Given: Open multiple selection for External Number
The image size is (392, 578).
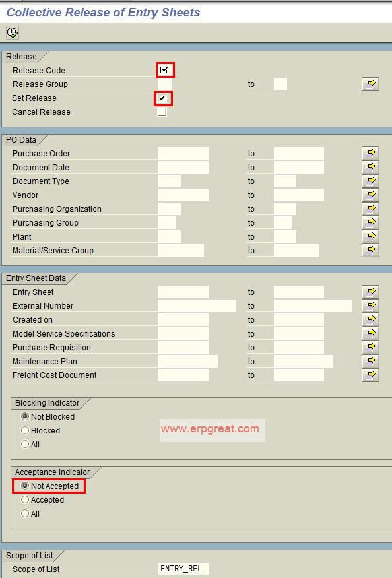Looking at the screenshot, I should pos(370,306).
